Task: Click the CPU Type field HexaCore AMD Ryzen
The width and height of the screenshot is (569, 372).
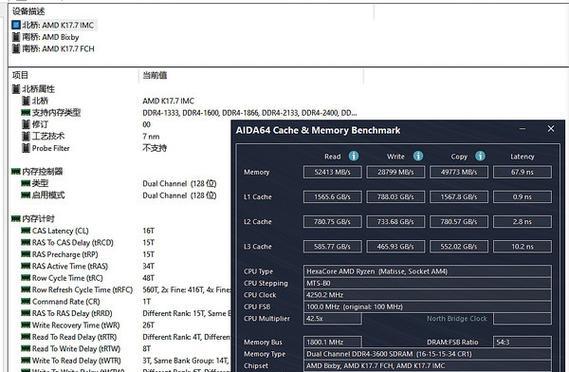Action: pos(427,271)
